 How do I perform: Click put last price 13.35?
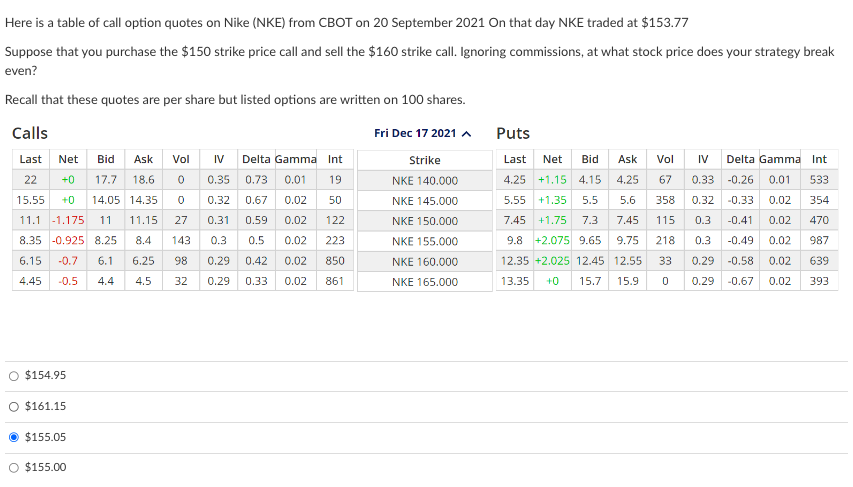(515, 281)
